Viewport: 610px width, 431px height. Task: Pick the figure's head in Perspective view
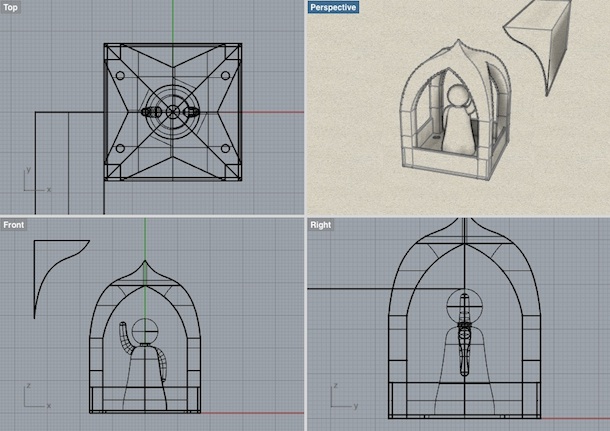point(457,98)
